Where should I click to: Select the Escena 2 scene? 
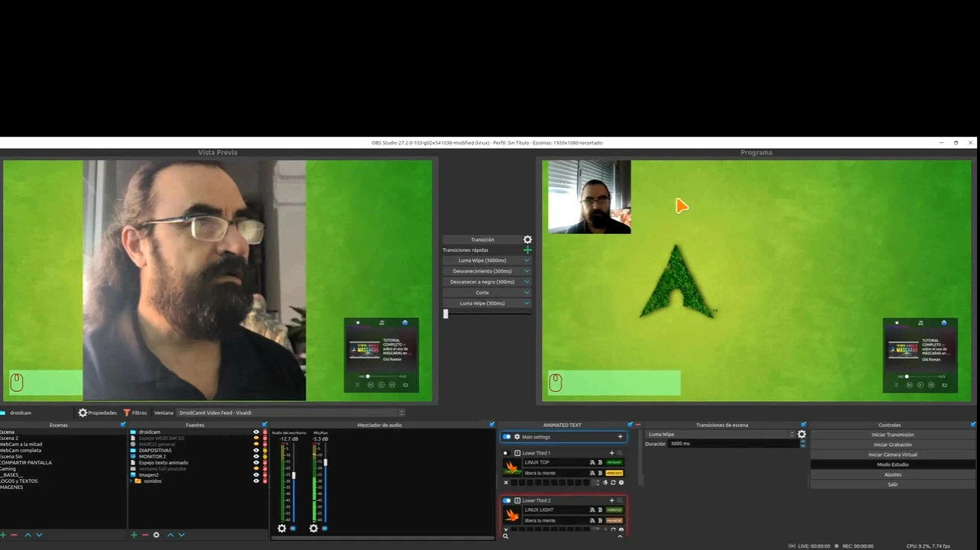point(9,438)
